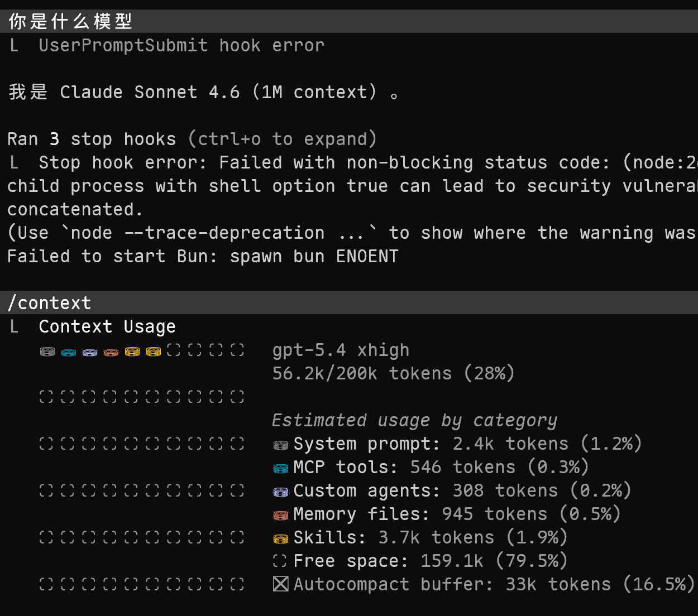The height and width of the screenshot is (616, 698).
Task: Click the yellow Skills legend icon
Action: [x=280, y=538]
